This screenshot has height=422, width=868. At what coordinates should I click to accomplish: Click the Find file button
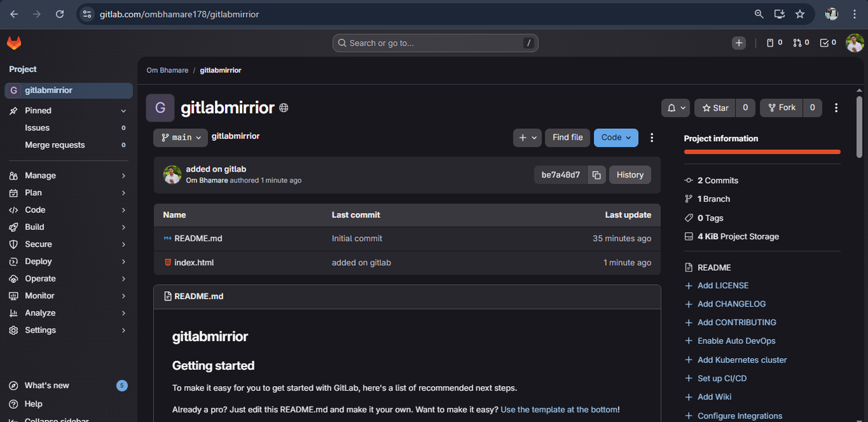pyautogui.click(x=568, y=137)
